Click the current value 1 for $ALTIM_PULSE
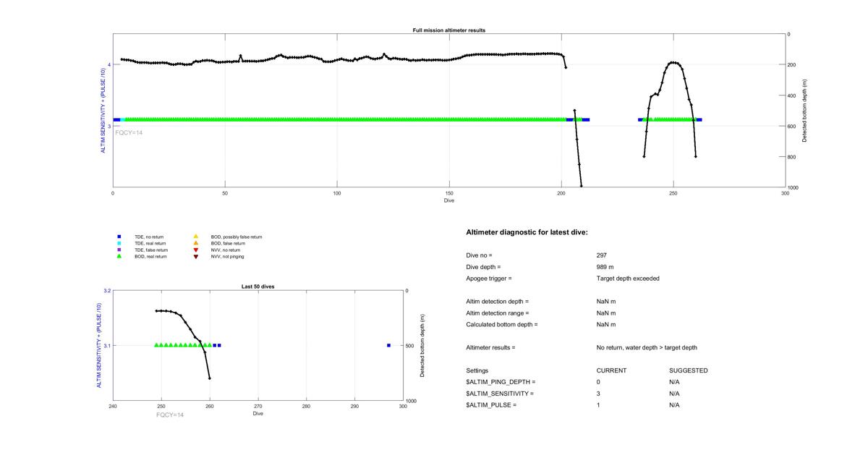 (599, 405)
